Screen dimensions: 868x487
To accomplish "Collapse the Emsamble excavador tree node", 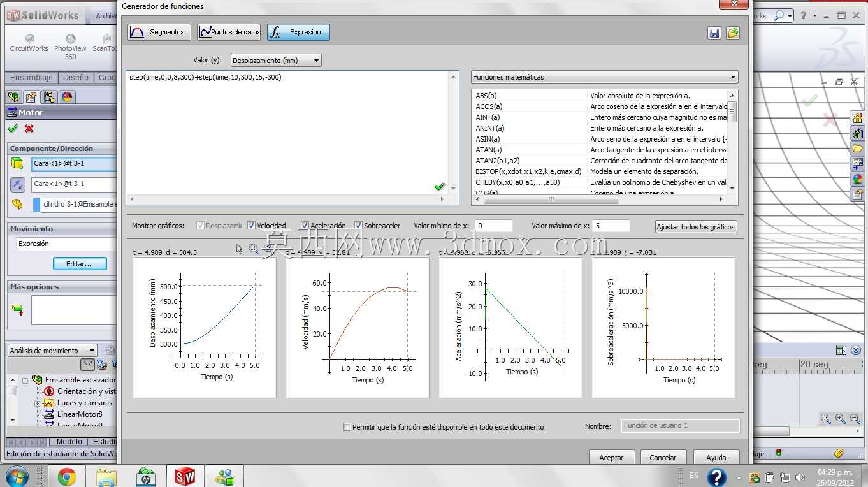I will (25, 380).
